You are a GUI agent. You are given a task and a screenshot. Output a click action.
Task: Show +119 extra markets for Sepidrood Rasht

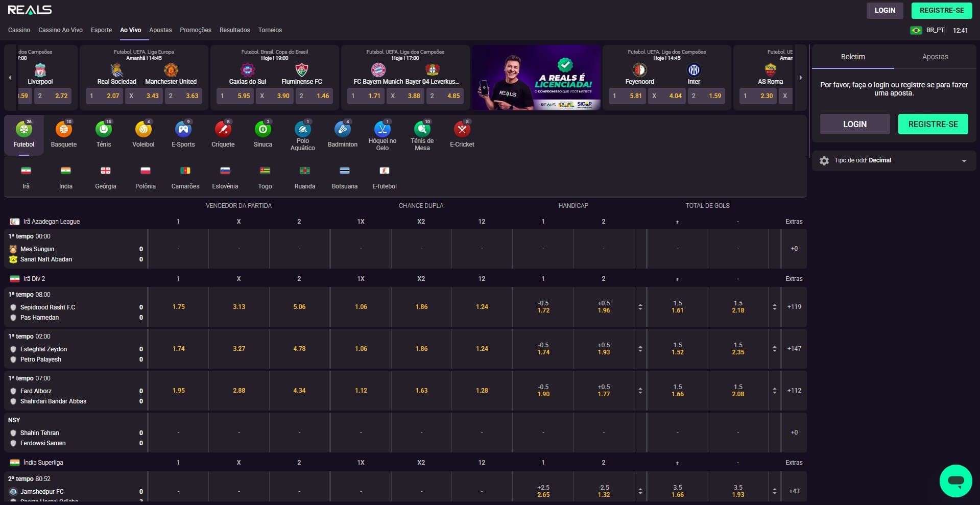(x=794, y=307)
